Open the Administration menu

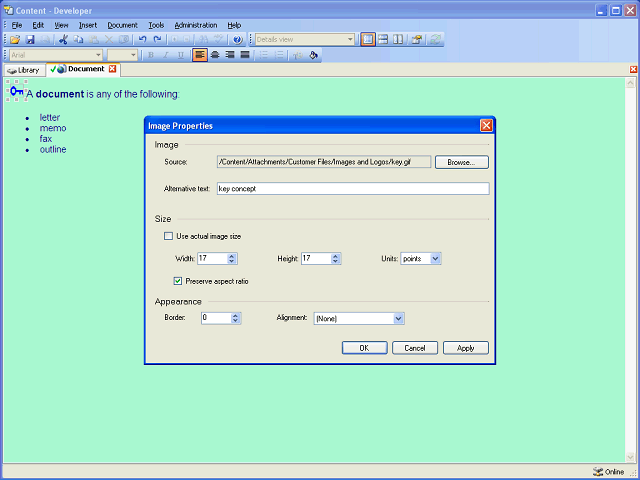click(196, 25)
